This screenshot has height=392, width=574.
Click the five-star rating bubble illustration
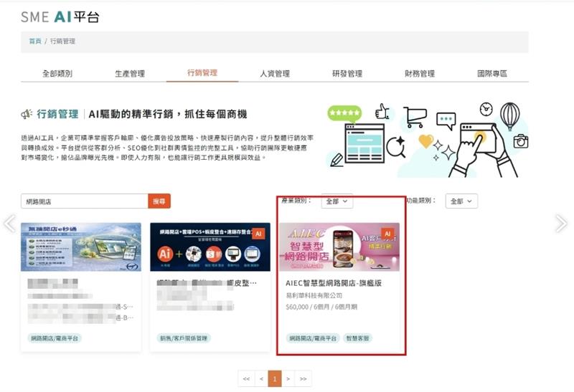344,113
